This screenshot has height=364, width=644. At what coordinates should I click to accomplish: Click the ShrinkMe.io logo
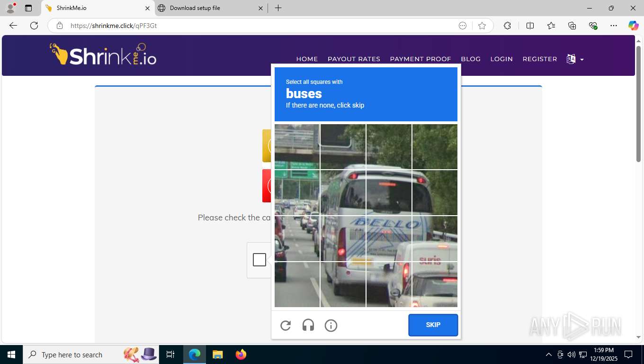point(103,55)
